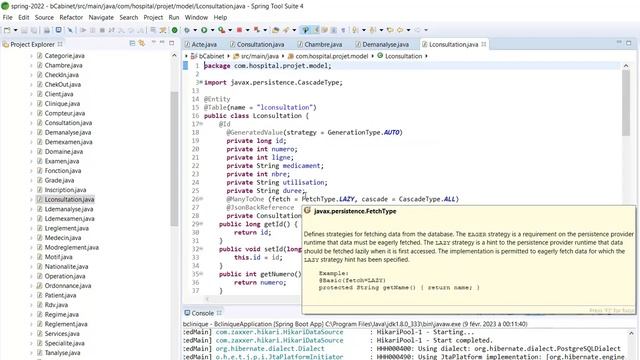Click the New file toolbar icon

(x=7, y=30)
